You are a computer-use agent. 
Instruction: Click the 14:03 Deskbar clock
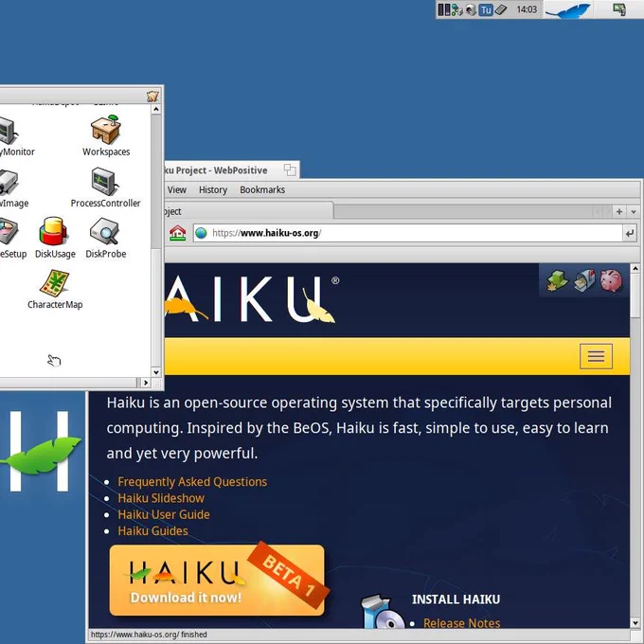[527, 9]
